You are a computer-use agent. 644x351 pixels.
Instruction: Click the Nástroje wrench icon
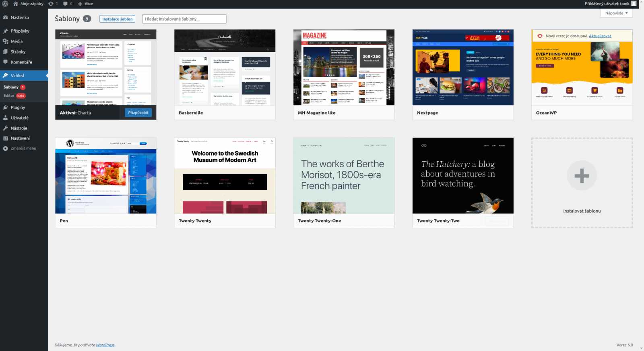5,128
